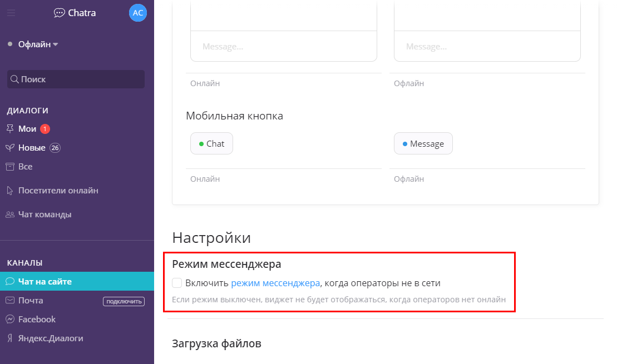Click the sprout icon beside Новые

coord(10,148)
